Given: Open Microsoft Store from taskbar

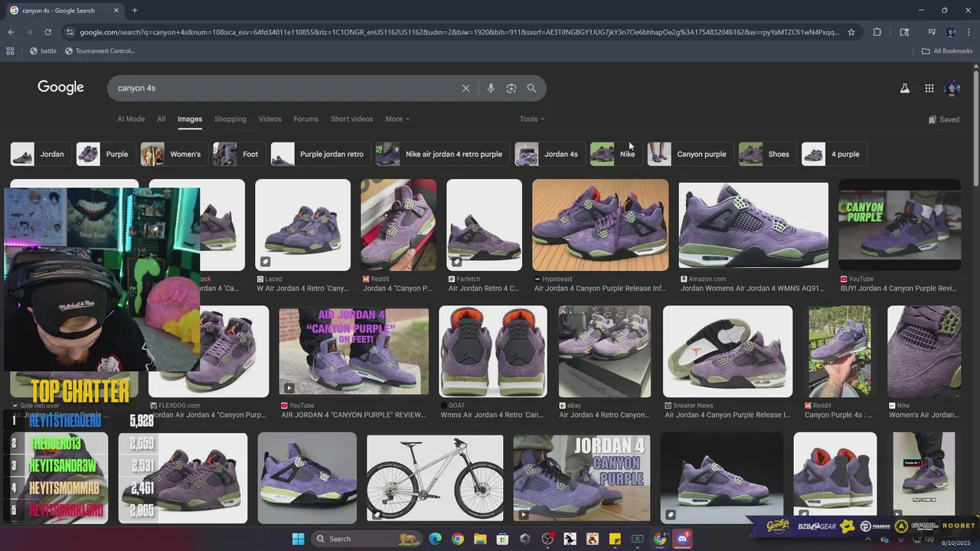Looking at the screenshot, I should pos(502,539).
